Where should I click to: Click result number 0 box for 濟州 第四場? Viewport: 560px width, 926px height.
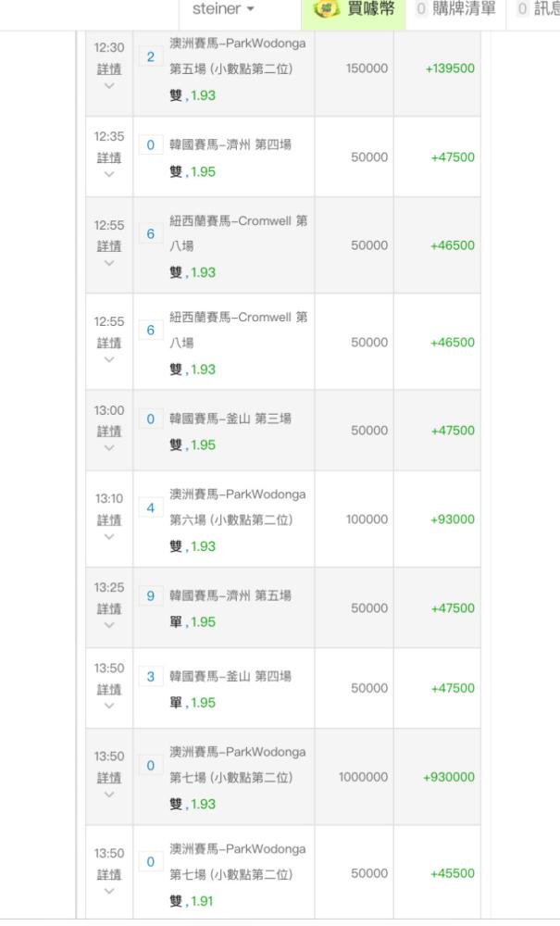click(x=151, y=145)
